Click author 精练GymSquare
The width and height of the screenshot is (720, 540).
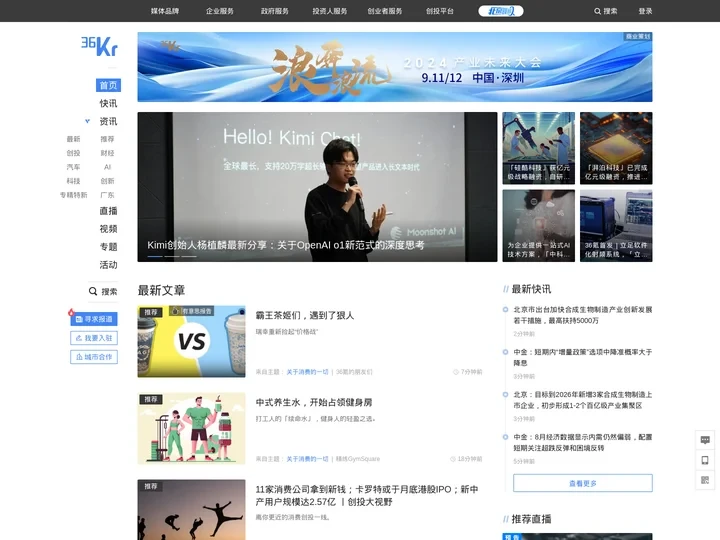[358, 459]
